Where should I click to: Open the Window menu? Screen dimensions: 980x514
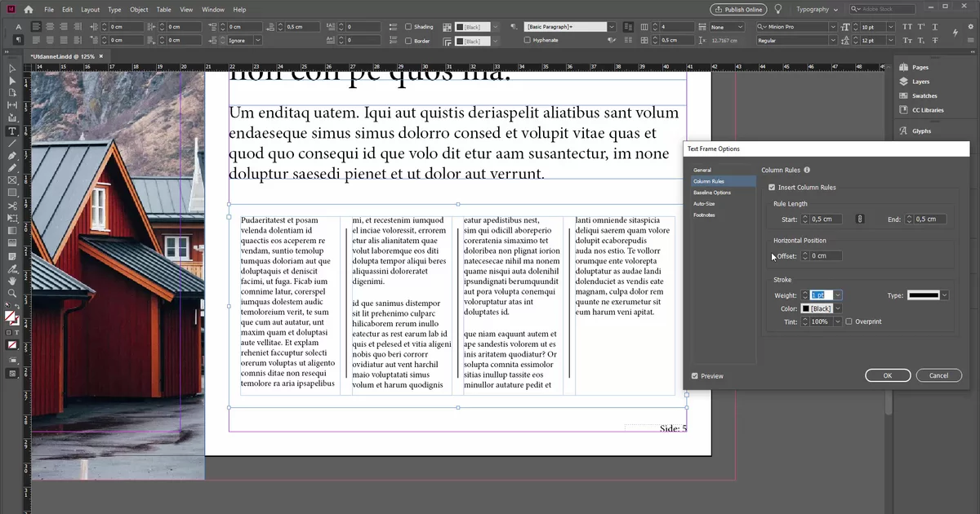click(x=213, y=10)
